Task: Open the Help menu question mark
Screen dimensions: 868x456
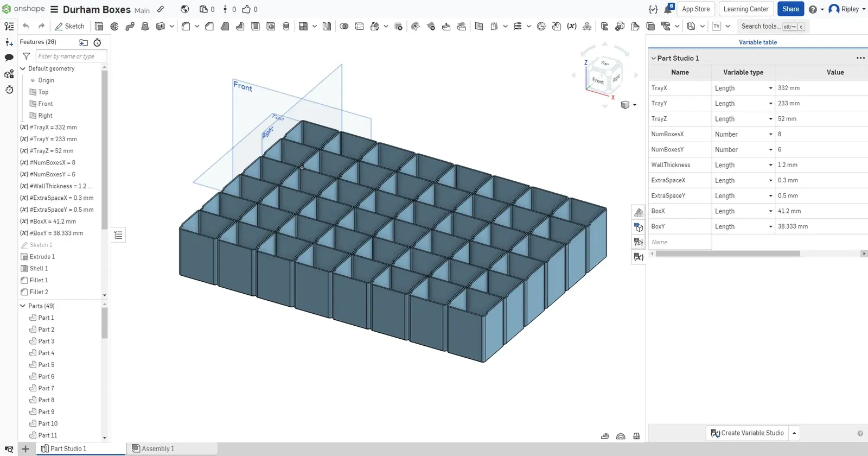Action: click(x=813, y=9)
